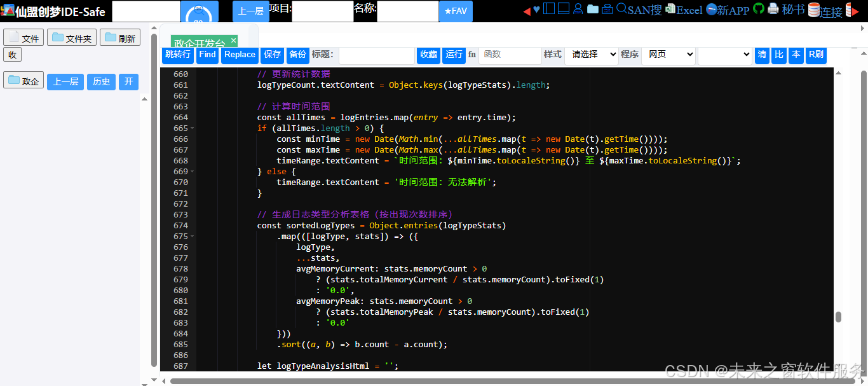The image size is (868, 386).
Task: Click the ★FAV button
Action: coord(456,11)
